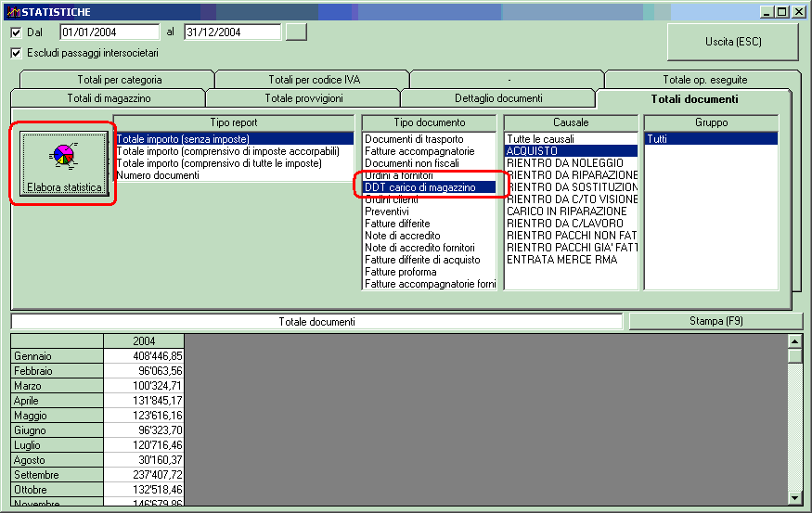This screenshot has height=513, width=812.
Task: Select Fatture differite di acquisto
Action: coord(430,260)
